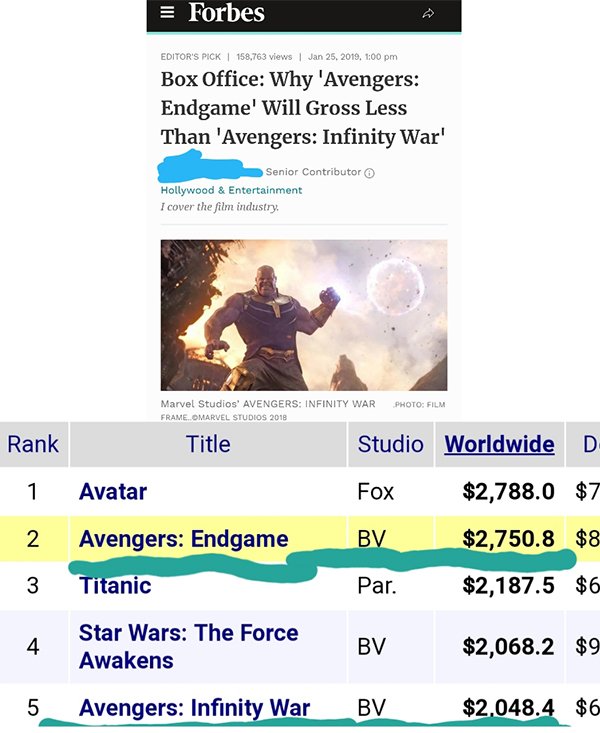Open the Avengers: Infinity War title link
600x733 pixels.
pos(194,708)
